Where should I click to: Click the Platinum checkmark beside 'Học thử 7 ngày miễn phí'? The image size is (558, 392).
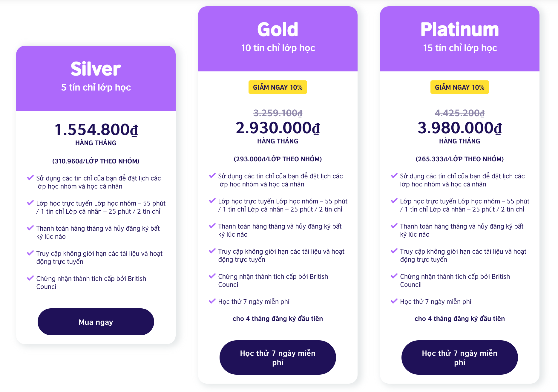click(394, 301)
